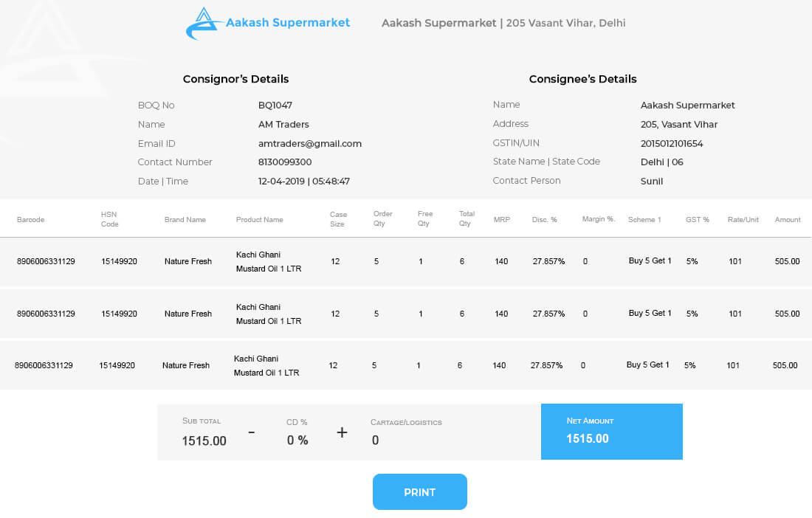Click the Contact Person label
This screenshot has height=518, width=812.
[526, 181]
